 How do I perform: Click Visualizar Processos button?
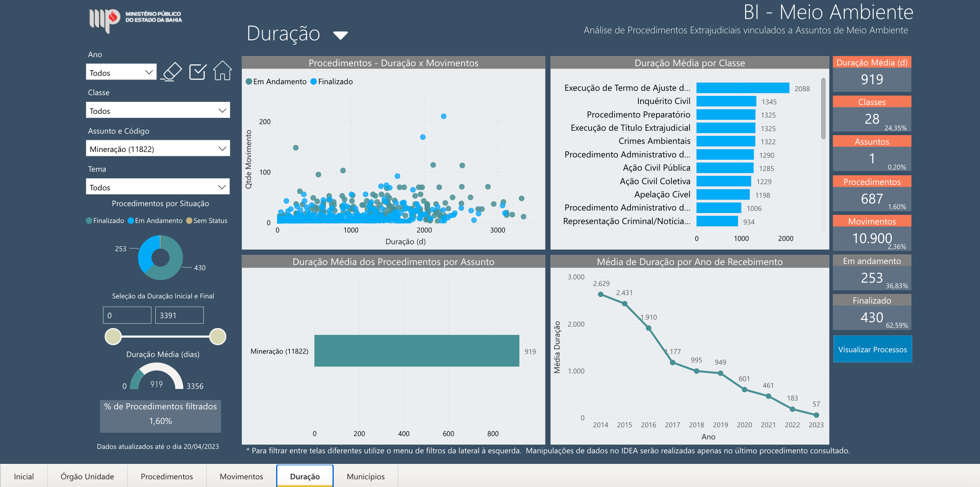tap(872, 349)
